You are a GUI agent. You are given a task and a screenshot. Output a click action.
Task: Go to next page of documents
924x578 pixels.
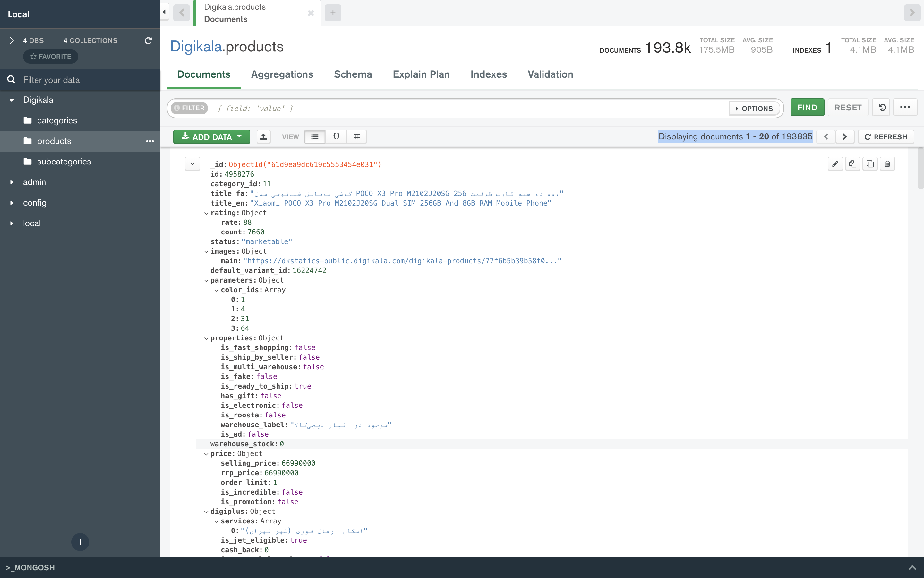pos(844,136)
